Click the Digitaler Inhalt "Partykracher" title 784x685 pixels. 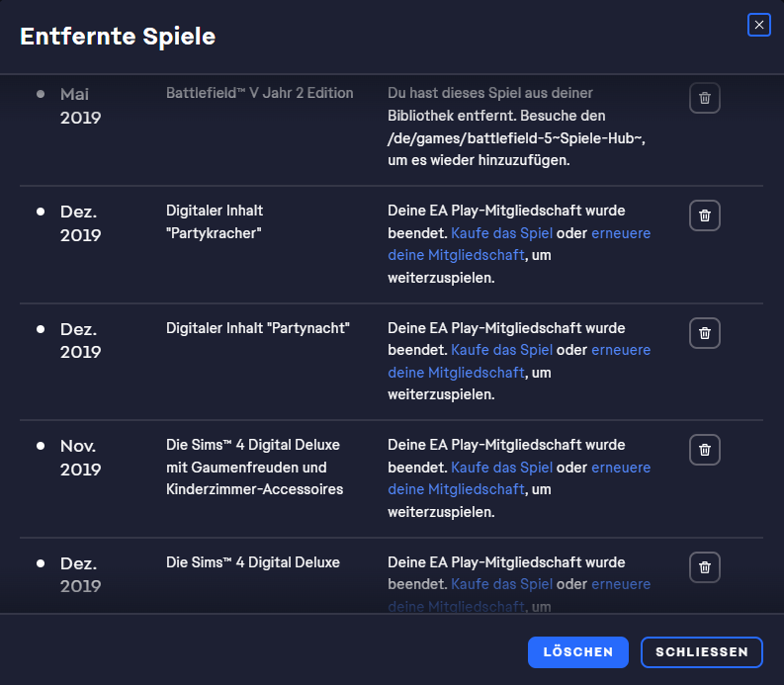coord(215,222)
